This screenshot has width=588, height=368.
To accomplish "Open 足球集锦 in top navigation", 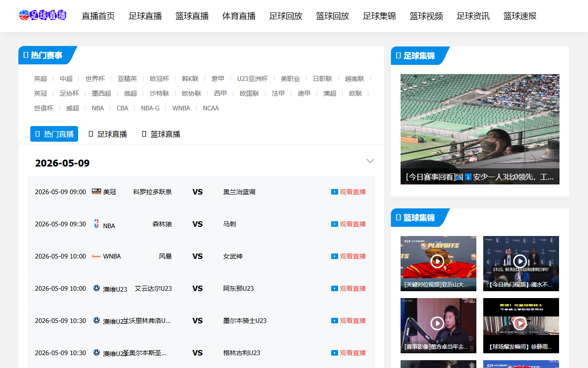I will tap(379, 16).
